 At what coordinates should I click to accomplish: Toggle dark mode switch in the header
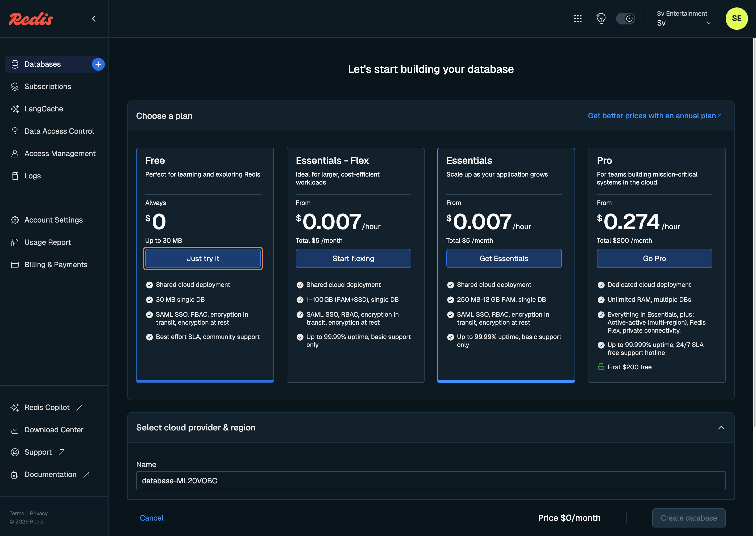(x=626, y=19)
